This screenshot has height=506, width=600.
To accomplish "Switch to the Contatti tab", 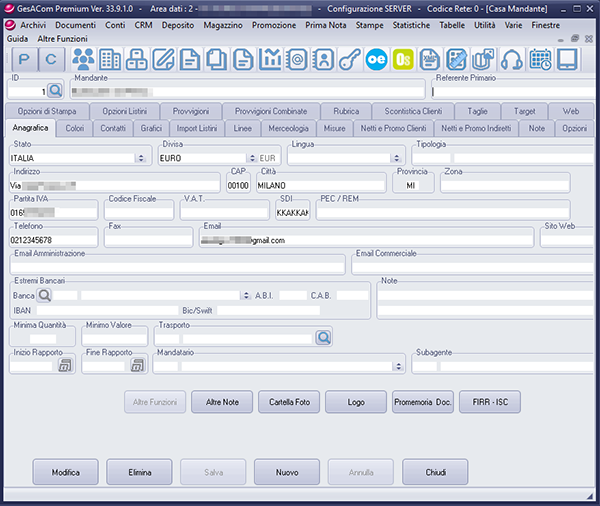I will (x=113, y=129).
